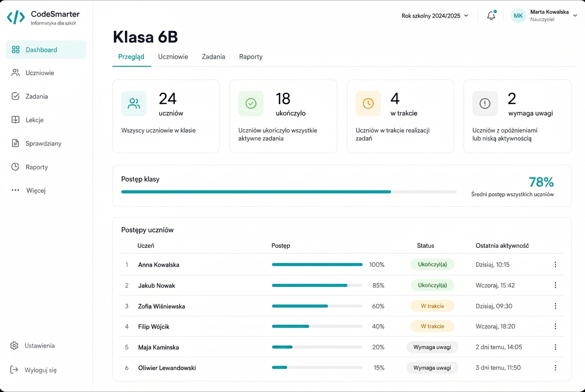The image size is (585, 392).
Task: Expand the Rok szkolny 2024/2025 dropdown
Action: point(435,16)
